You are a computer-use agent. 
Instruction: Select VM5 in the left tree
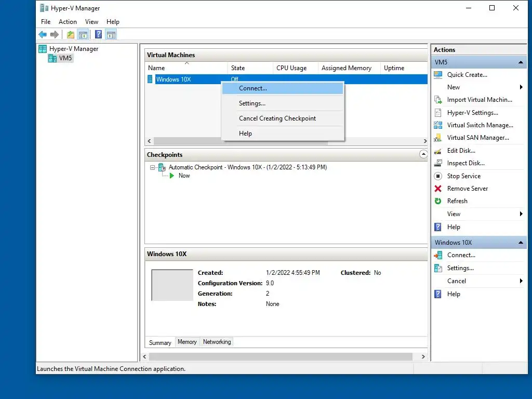pos(65,58)
